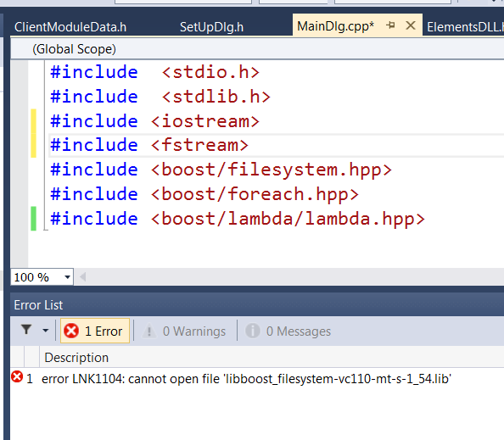The height and width of the screenshot is (440, 504).
Task: Toggle the 0 Messages filter
Action: point(288,331)
